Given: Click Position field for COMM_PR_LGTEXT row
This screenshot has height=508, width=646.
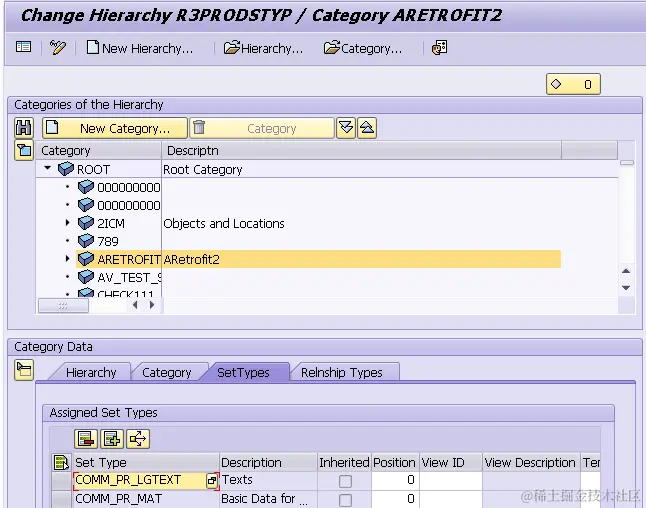Looking at the screenshot, I should click(395, 480).
